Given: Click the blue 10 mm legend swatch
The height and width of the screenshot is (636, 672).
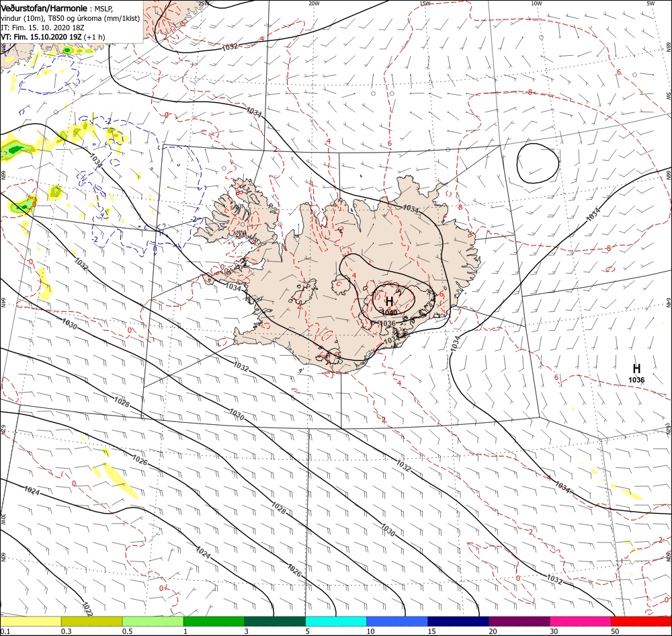Looking at the screenshot, I should click(x=397, y=621).
